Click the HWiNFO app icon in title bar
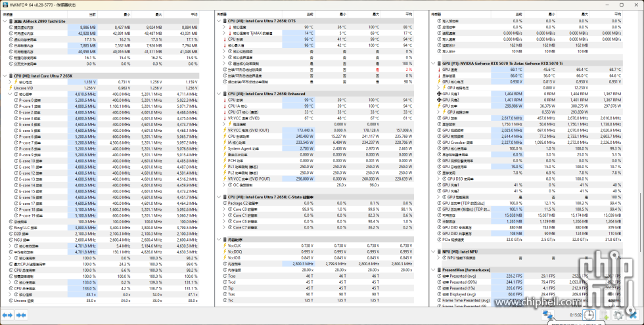Image resolution: width=644 pixels, height=325 pixels. click(5, 5)
